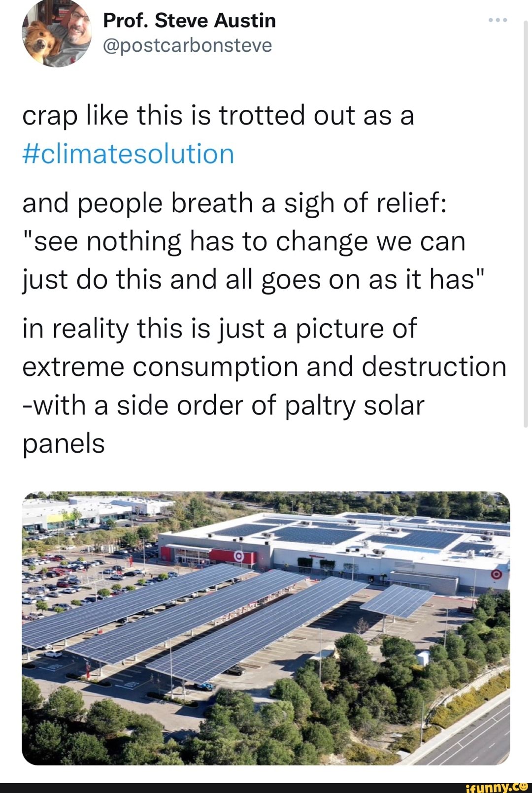Click the ifunny.co footer bar

pyautogui.click(x=266, y=787)
